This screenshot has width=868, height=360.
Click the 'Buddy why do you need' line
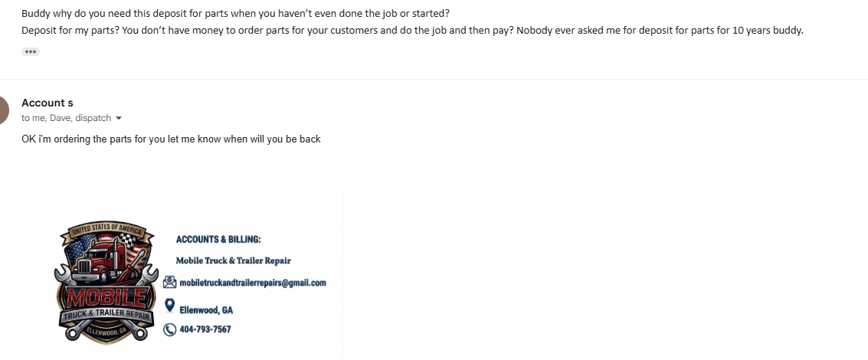coord(235,13)
